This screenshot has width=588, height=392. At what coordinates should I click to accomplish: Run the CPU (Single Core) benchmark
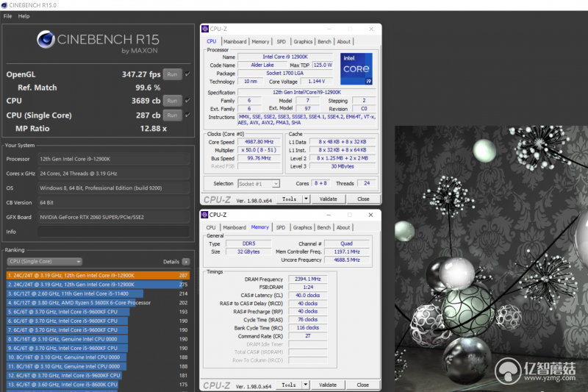(x=172, y=115)
